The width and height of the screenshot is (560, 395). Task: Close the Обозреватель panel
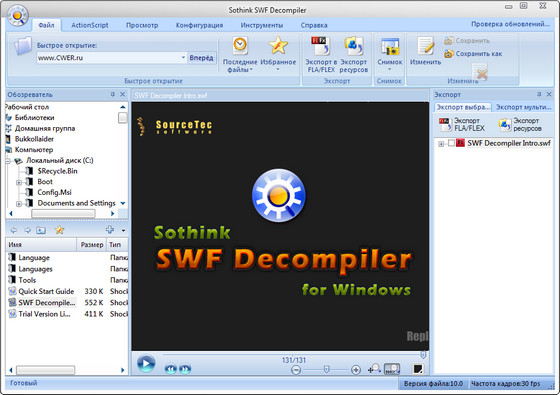click(122, 94)
